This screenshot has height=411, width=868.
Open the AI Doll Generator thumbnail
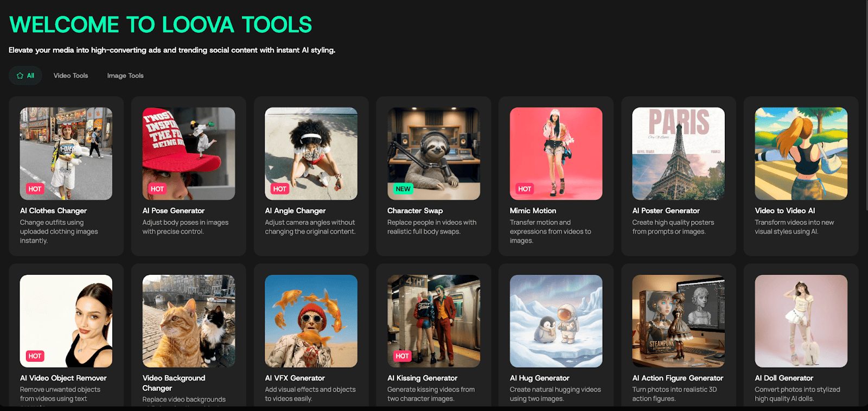[801, 321]
